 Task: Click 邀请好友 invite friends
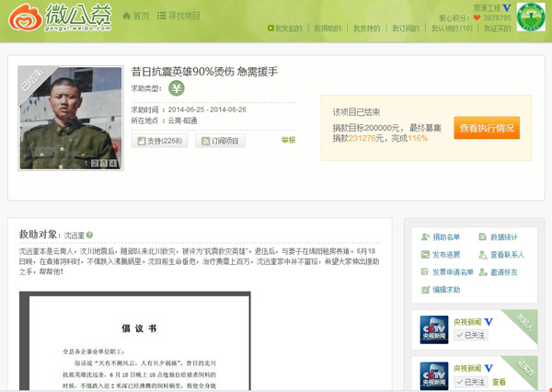tap(498, 272)
